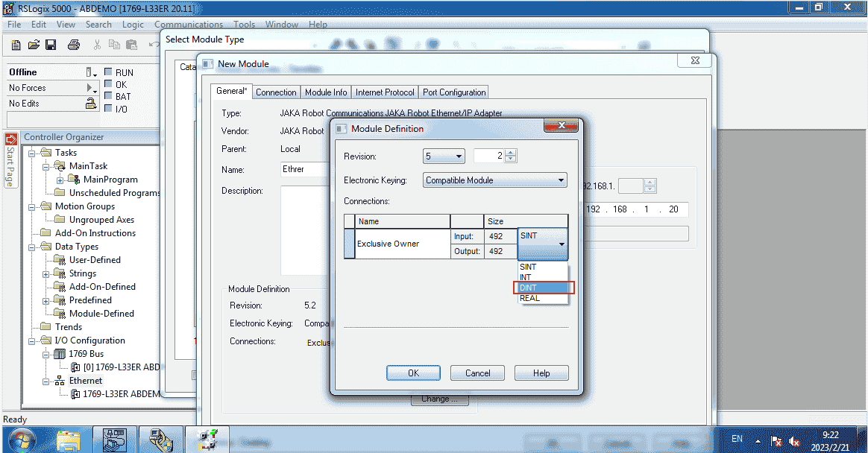Viewport: 868px width, 453px height.
Task: Click the padlock icon beside No Edits
Action: [x=90, y=104]
